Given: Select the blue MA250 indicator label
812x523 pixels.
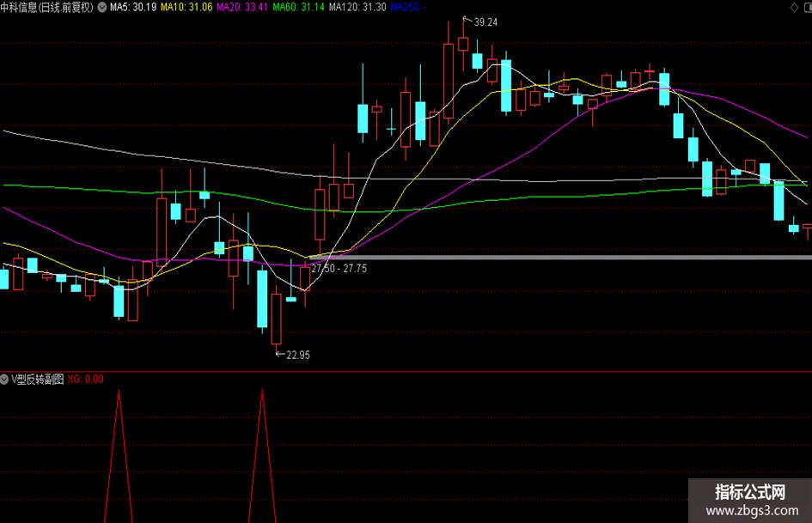Looking at the screenshot, I should 408,7.
